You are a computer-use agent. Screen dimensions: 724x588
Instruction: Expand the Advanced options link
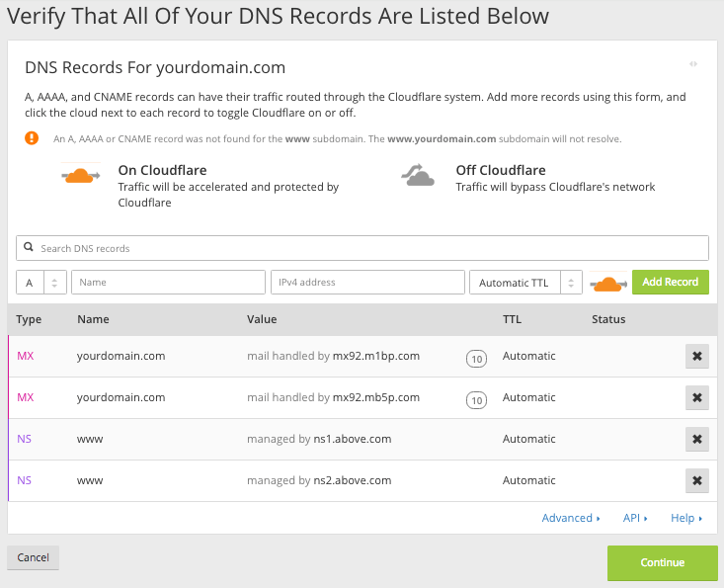[x=571, y=518]
